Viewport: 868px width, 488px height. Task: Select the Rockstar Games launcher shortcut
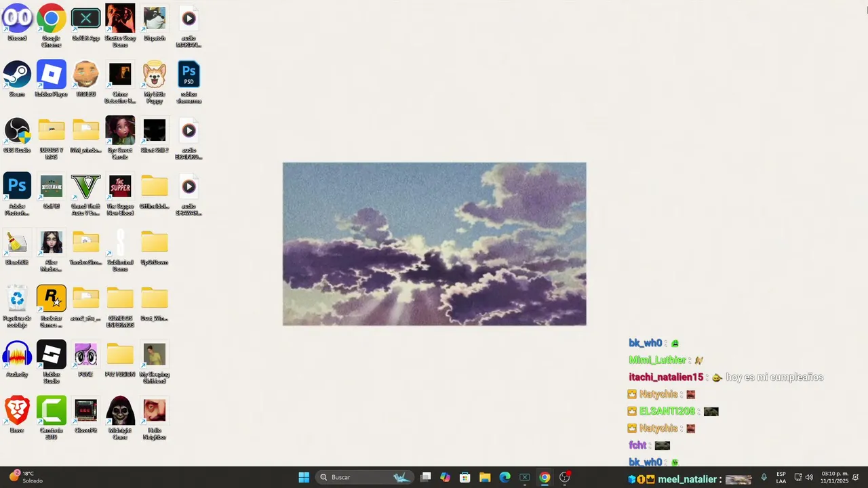tap(52, 306)
